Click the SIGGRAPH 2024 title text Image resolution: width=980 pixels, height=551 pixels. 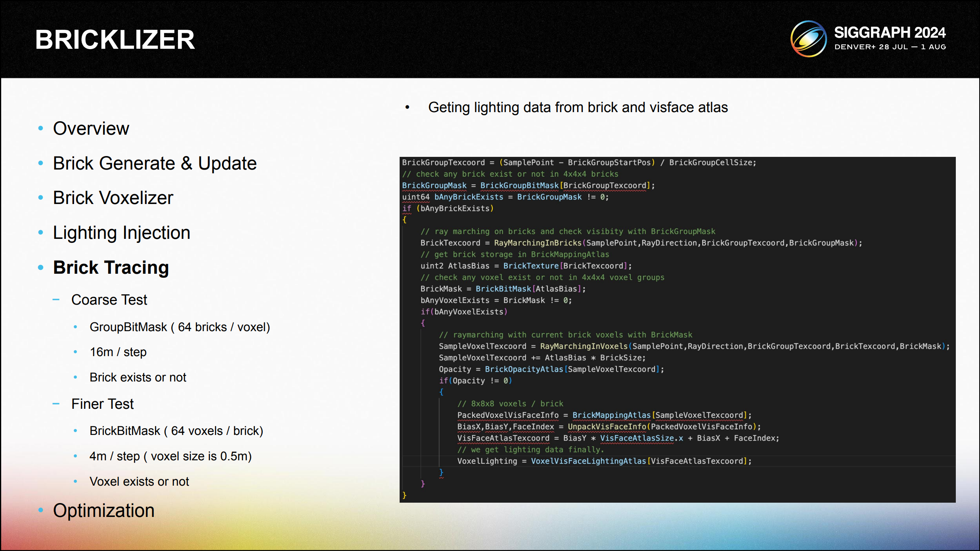889,32
